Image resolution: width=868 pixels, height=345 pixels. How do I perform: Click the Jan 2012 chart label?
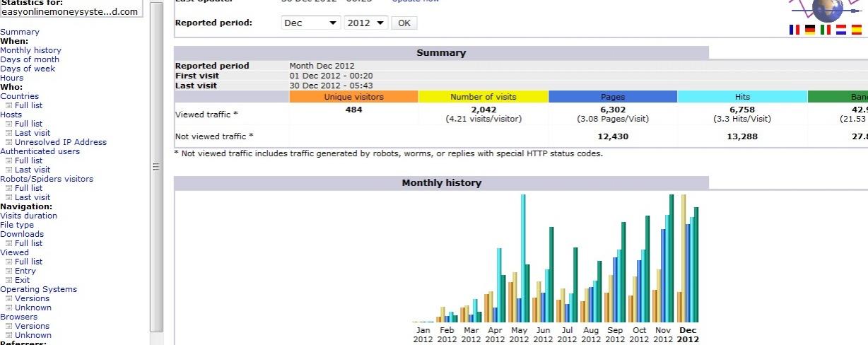[x=423, y=334]
